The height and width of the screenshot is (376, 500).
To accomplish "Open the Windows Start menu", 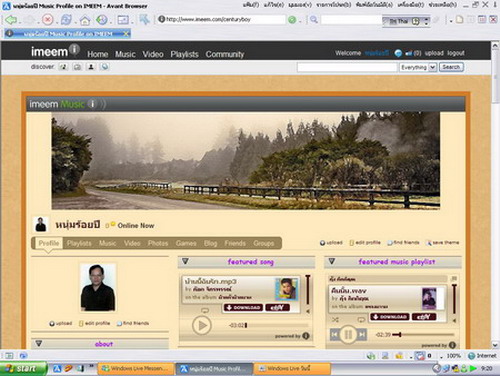I will pyautogui.click(x=23, y=368).
